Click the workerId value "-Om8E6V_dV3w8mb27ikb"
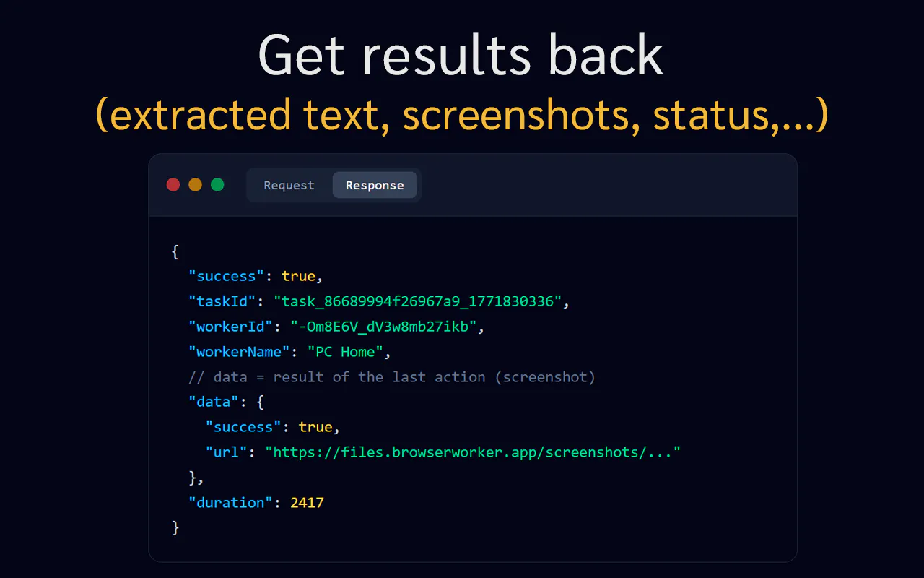Image resolution: width=924 pixels, height=578 pixels. pyautogui.click(x=383, y=327)
